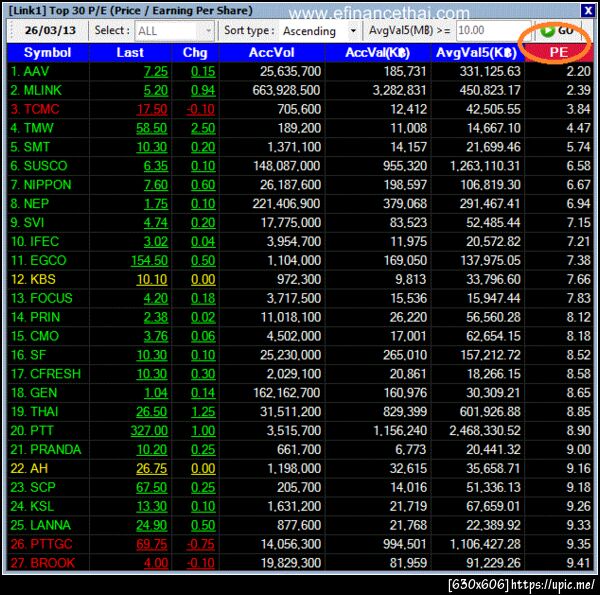Select the SF symbol
The width and height of the screenshot is (600, 595).
(x=28, y=355)
